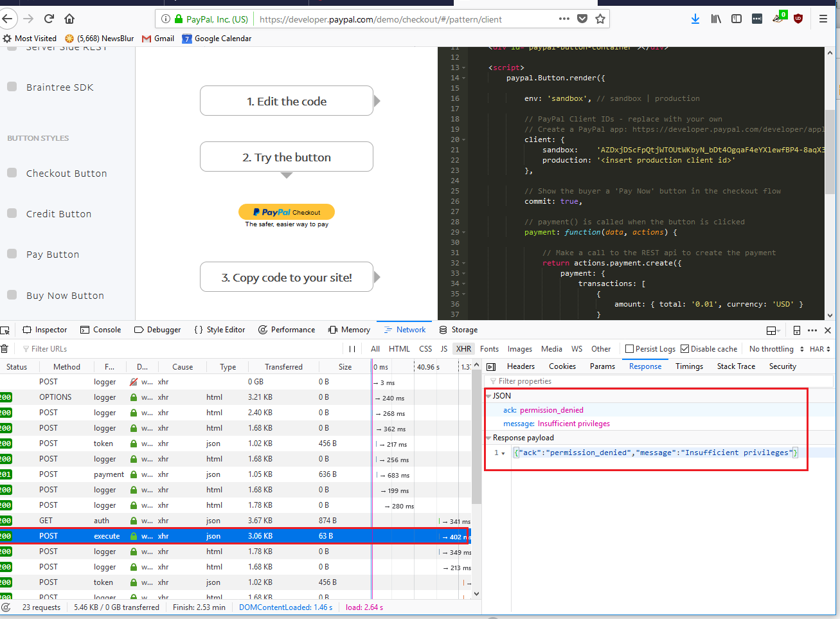Uncheck the Disable cache checkbox
Image resolution: width=840 pixels, height=619 pixels.
tap(685, 349)
